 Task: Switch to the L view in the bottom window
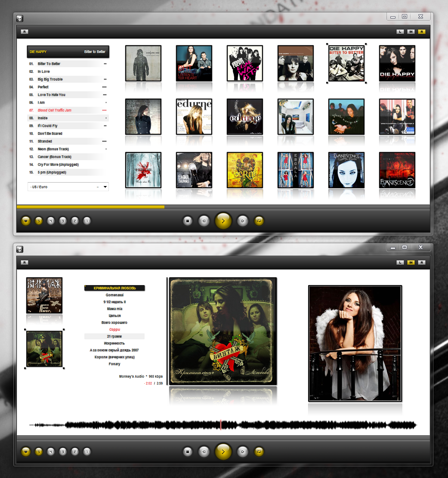point(400,263)
